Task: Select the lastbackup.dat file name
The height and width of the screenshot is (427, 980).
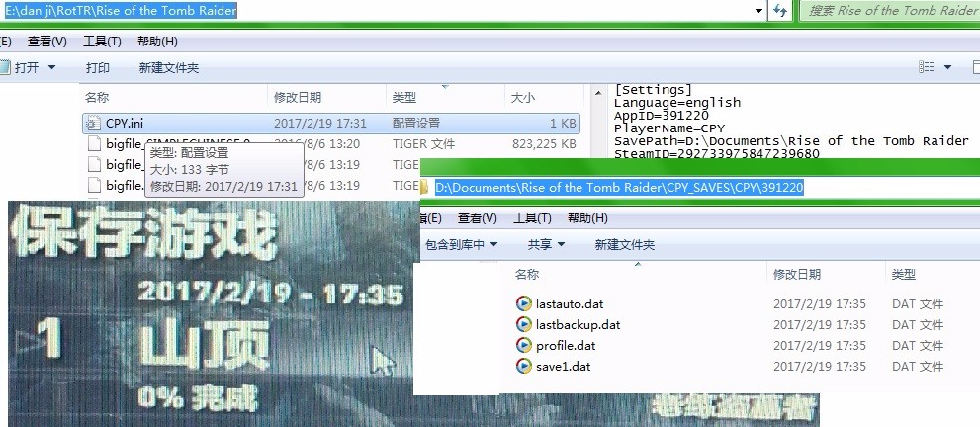Action: (579, 324)
